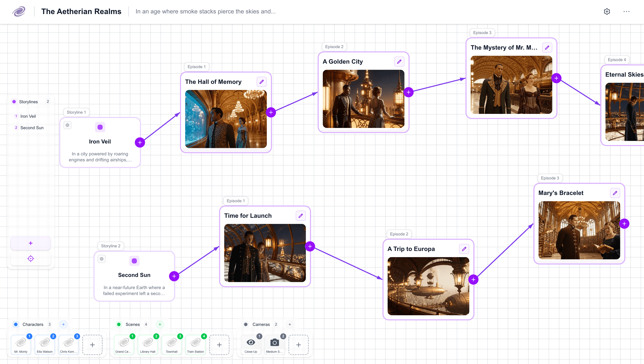
Task: Open project settings gear in header
Action: click(x=607, y=11)
